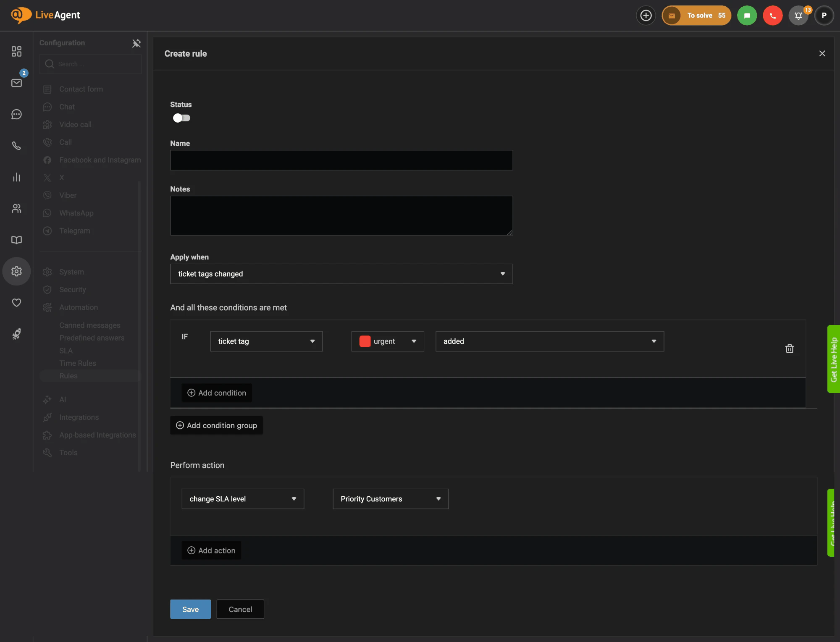
Task: Open the calls phone icon in sidebar
Action: coord(16,146)
